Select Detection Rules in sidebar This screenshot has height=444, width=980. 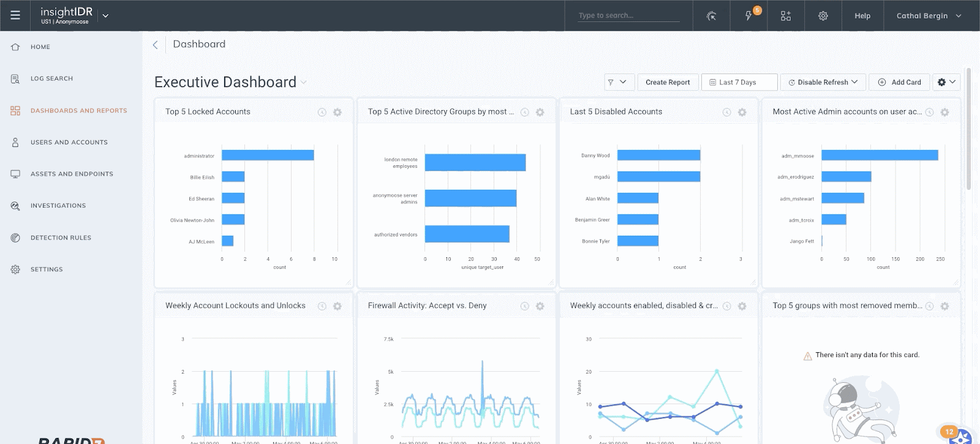tap(61, 238)
